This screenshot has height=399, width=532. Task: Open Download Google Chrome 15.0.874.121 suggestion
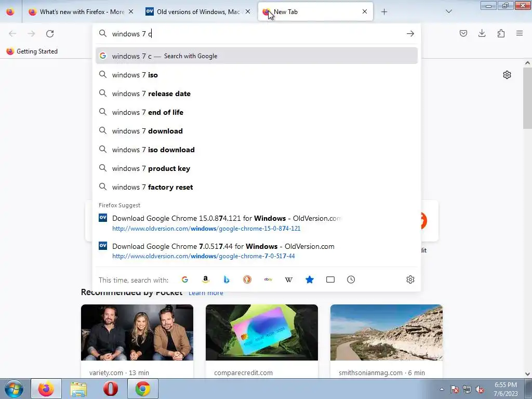coord(257,223)
